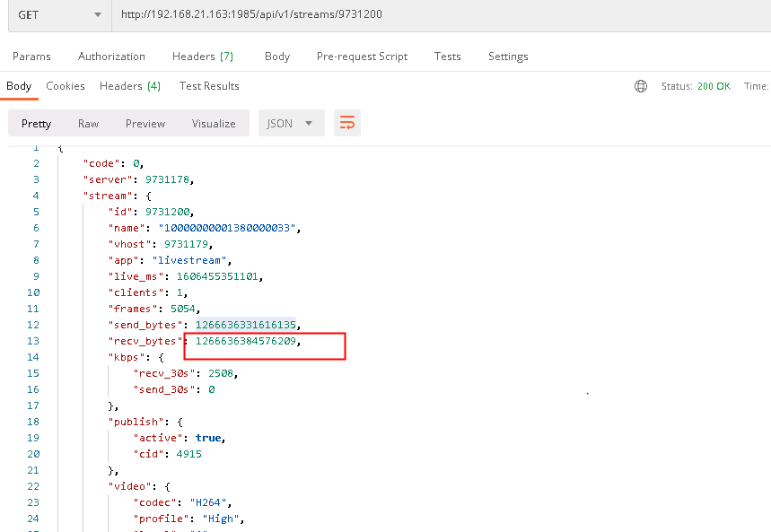View request Headers (7) tab
Image resolution: width=771 pixels, height=532 pixels.
click(x=203, y=56)
